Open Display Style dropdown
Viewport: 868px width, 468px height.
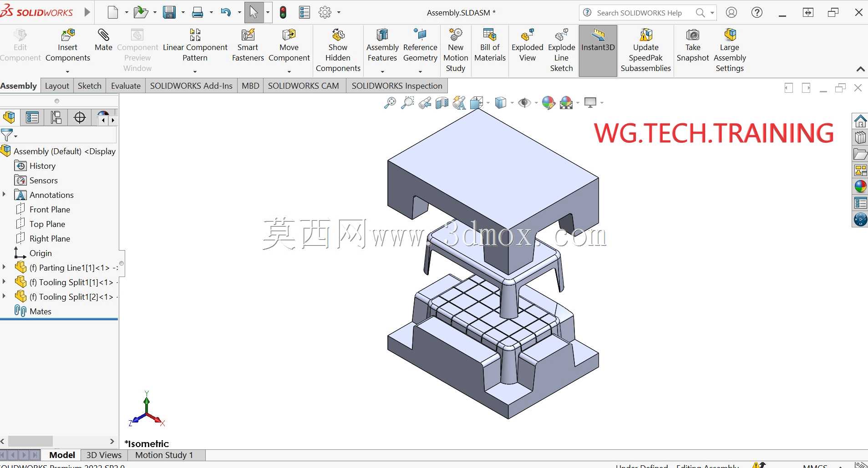[x=512, y=103]
